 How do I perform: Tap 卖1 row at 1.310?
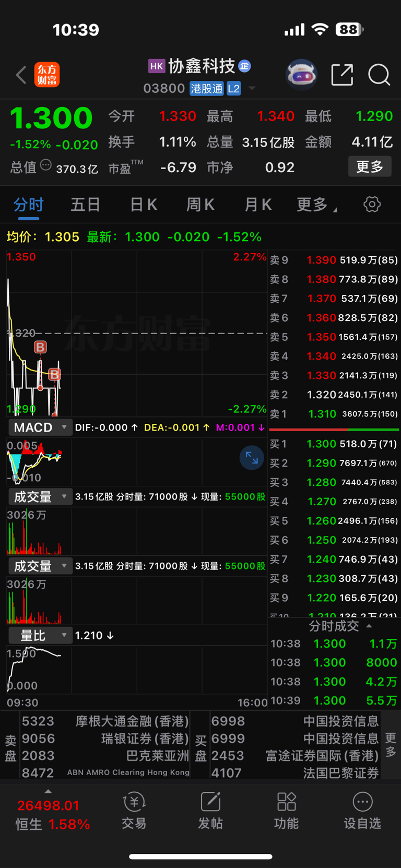pos(334,414)
